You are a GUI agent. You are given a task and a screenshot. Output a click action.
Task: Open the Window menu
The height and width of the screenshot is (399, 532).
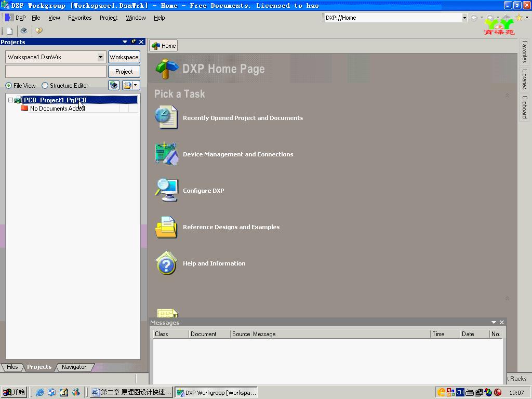[x=136, y=18]
